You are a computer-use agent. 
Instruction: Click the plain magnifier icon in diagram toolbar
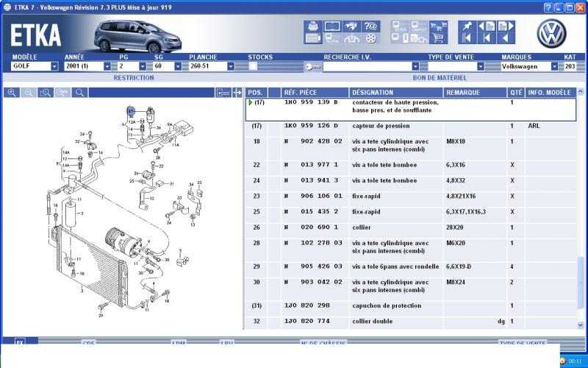tap(79, 93)
